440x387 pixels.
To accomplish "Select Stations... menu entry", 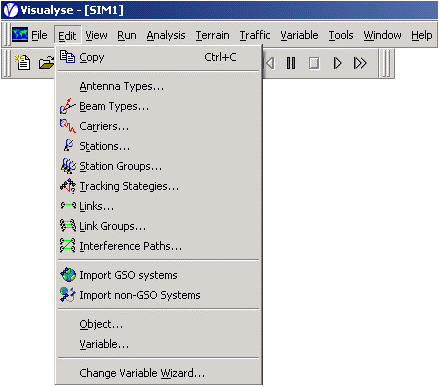I will click(x=158, y=146).
